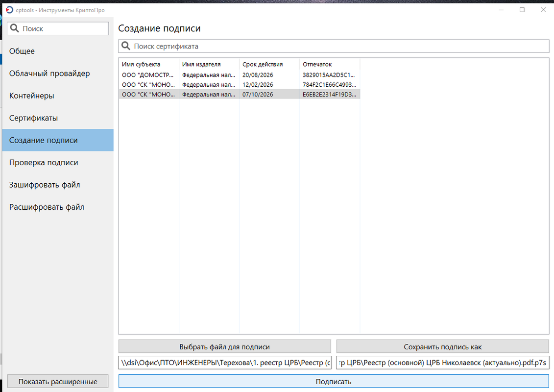This screenshot has height=392, width=554.
Task: Sort by Имя субъекта column header
Action: tap(149, 64)
